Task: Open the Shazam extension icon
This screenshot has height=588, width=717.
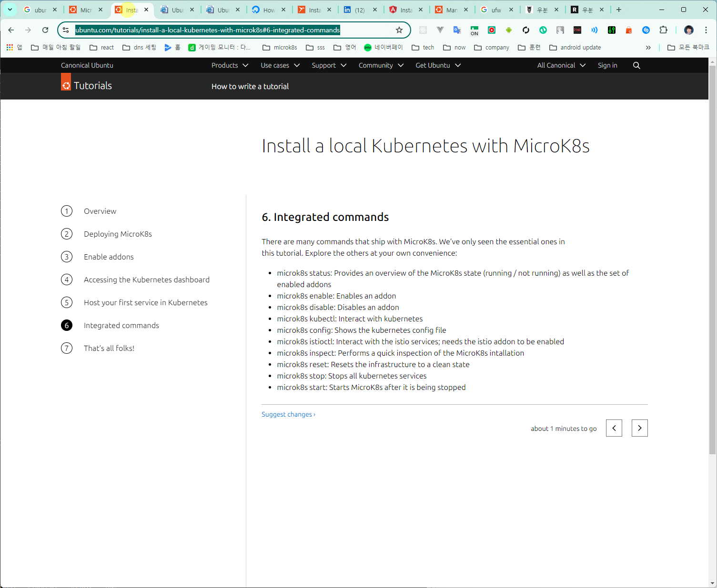Action: (646, 30)
